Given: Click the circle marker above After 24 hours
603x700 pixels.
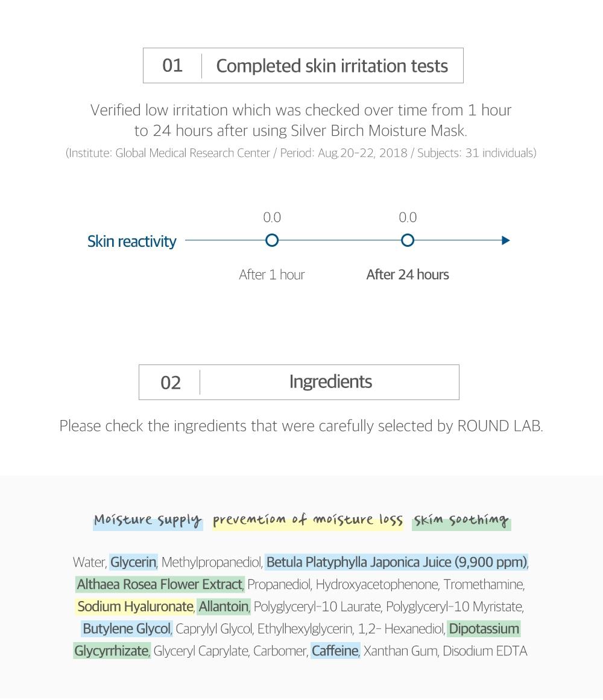Looking at the screenshot, I should tap(408, 241).
